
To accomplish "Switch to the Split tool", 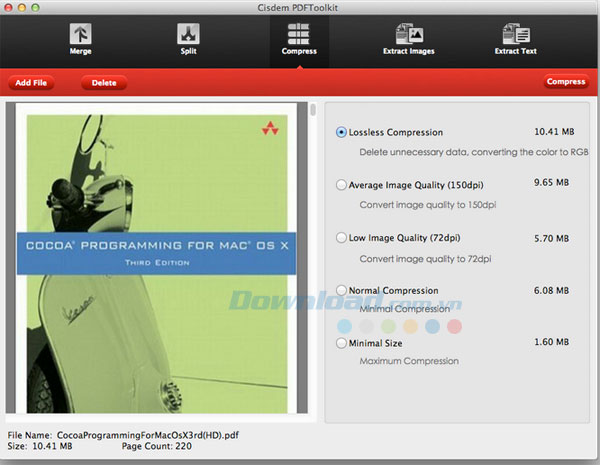I will pyautogui.click(x=188, y=38).
